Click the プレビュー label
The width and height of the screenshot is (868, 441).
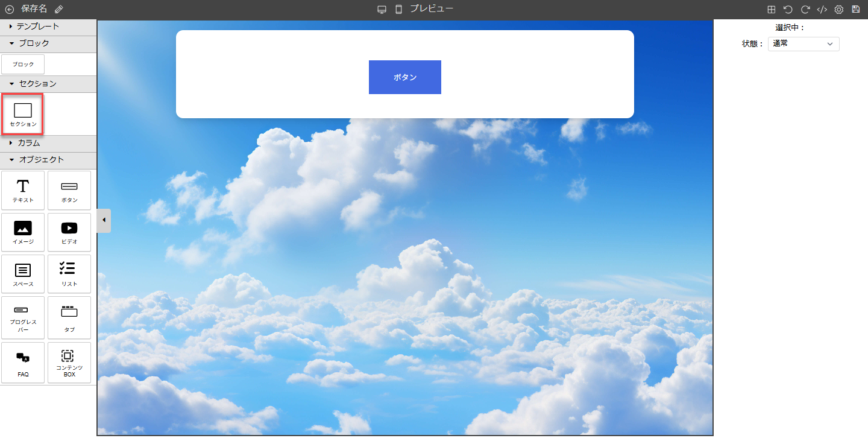pos(432,9)
